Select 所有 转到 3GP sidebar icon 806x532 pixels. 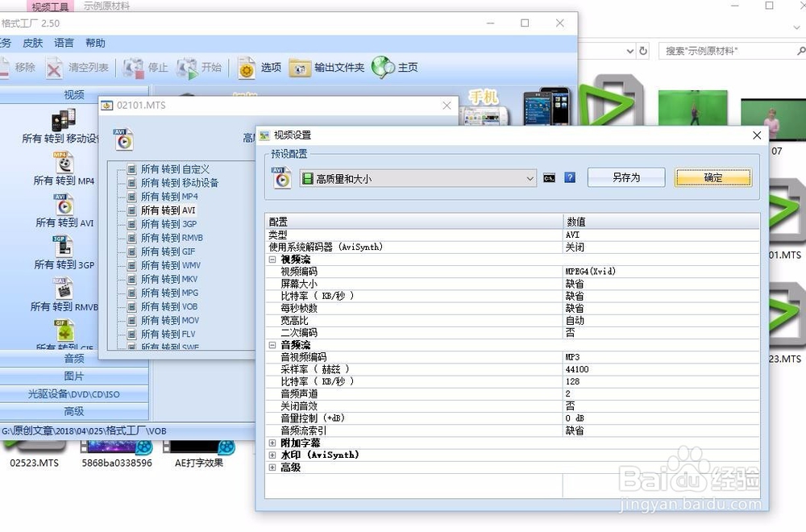click(x=63, y=246)
